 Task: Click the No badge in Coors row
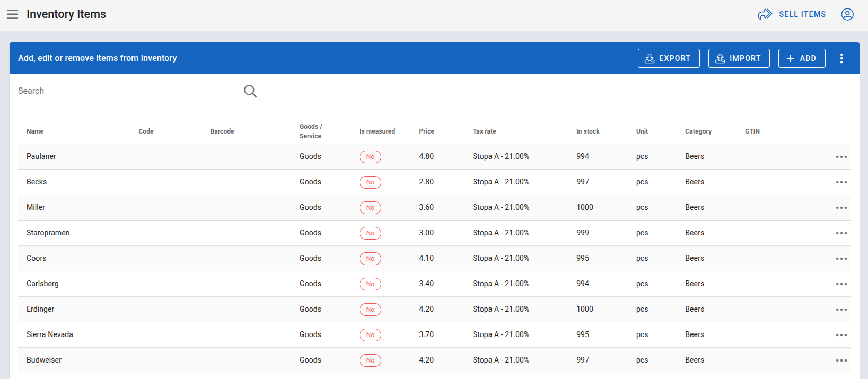[x=370, y=259]
